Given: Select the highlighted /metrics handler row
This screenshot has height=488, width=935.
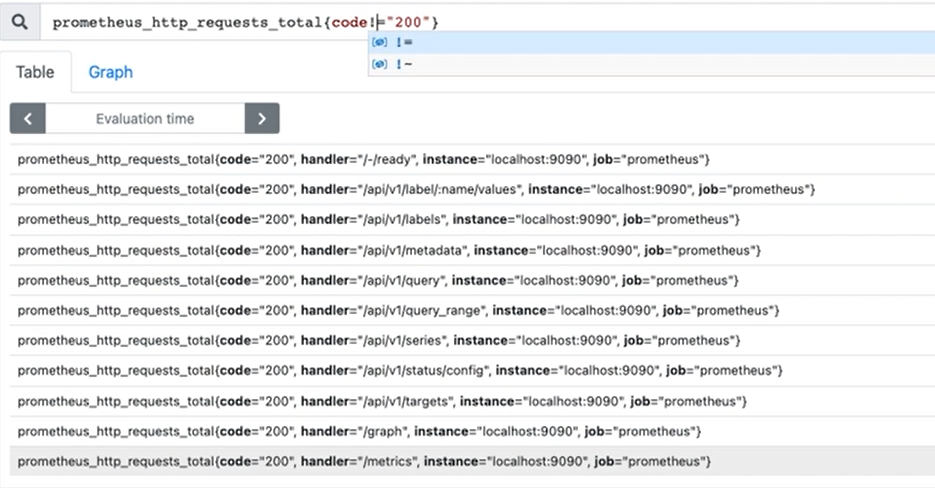Looking at the screenshot, I should point(364,461).
